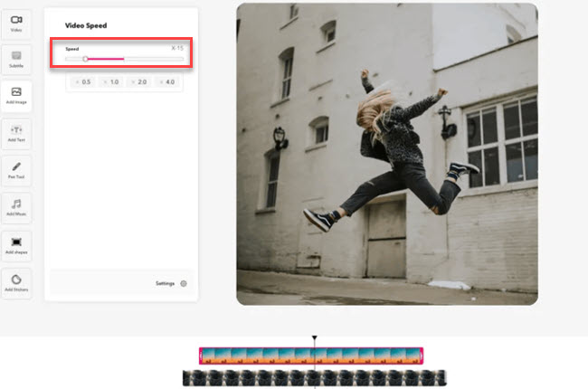Select Add Text tool
588x389 pixels.
tap(16, 134)
